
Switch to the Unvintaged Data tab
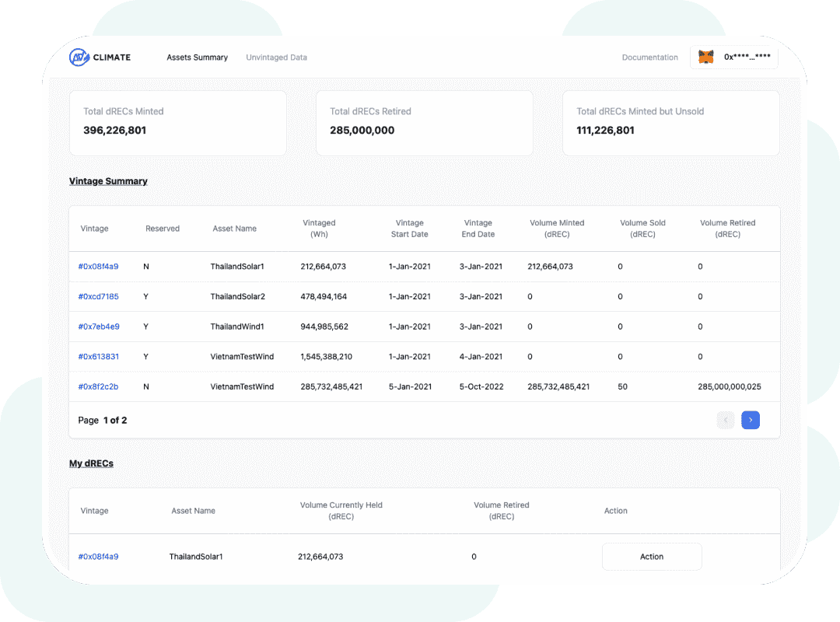(276, 57)
